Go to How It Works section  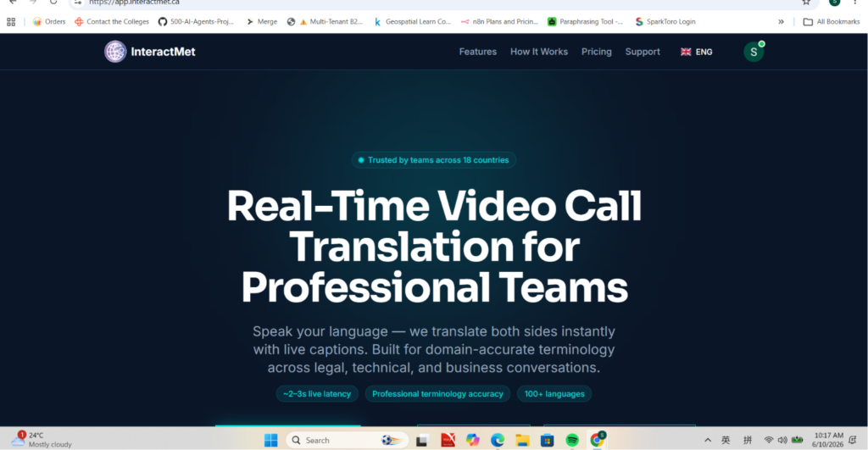[x=538, y=52]
